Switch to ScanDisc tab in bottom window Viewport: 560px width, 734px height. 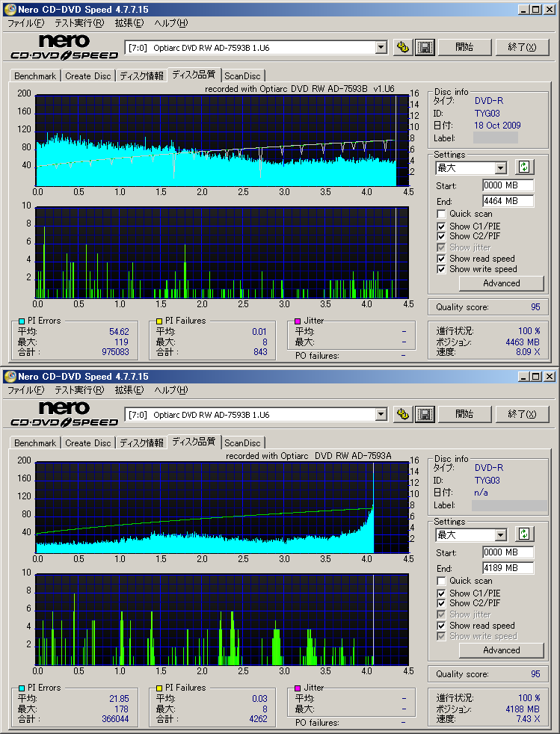tap(242, 442)
